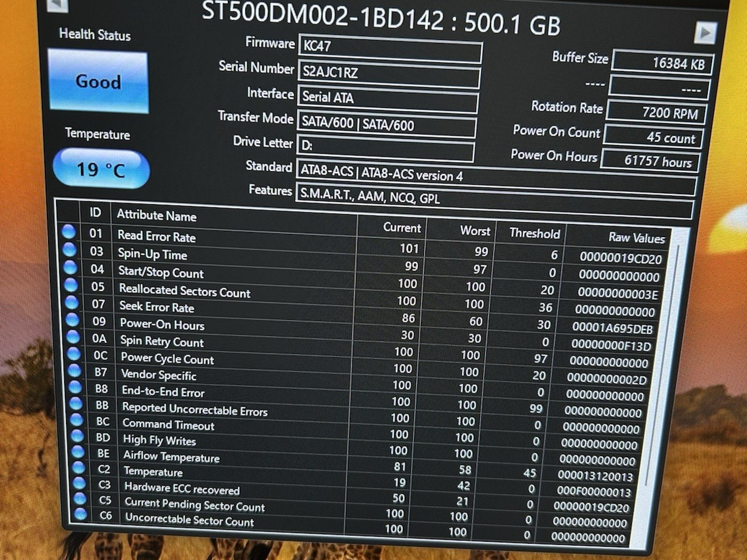Viewport: 747px width, 560px height.
Task: Click the Transfer Mode SATA/600 field
Action: (386, 124)
